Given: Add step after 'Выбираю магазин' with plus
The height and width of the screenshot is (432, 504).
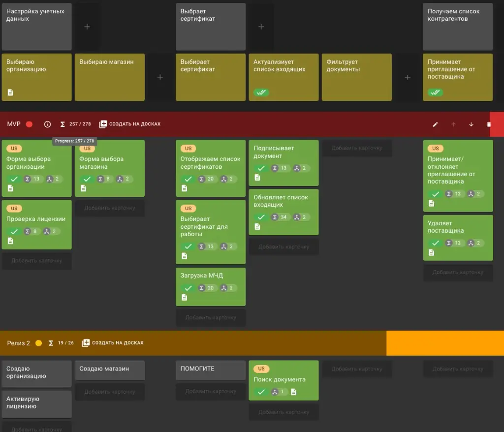Looking at the screenshot, I should pos(160,77).
